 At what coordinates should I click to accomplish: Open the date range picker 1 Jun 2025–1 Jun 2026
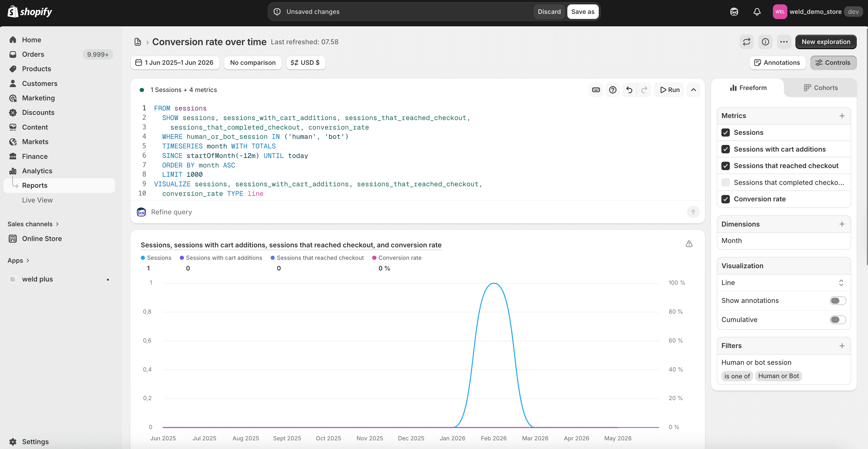[175, 63]
